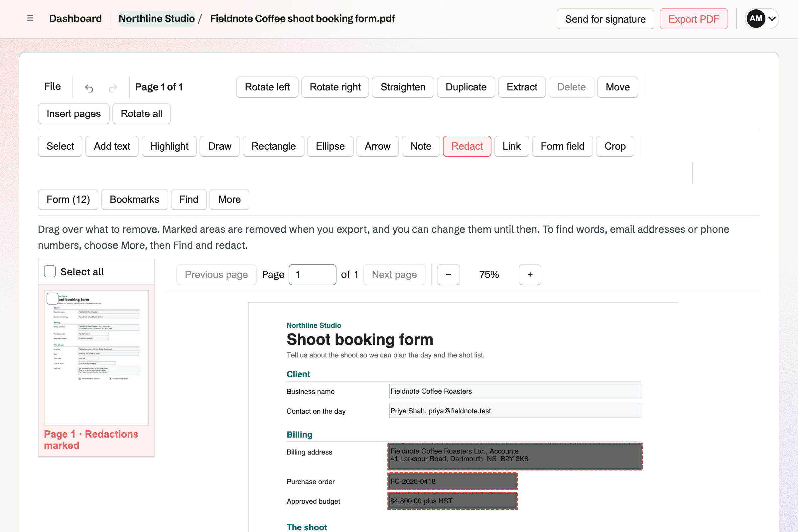This screenshot has height=532, width=798.
Task: Zoom out with the minus button
Action: click(448, 275)
